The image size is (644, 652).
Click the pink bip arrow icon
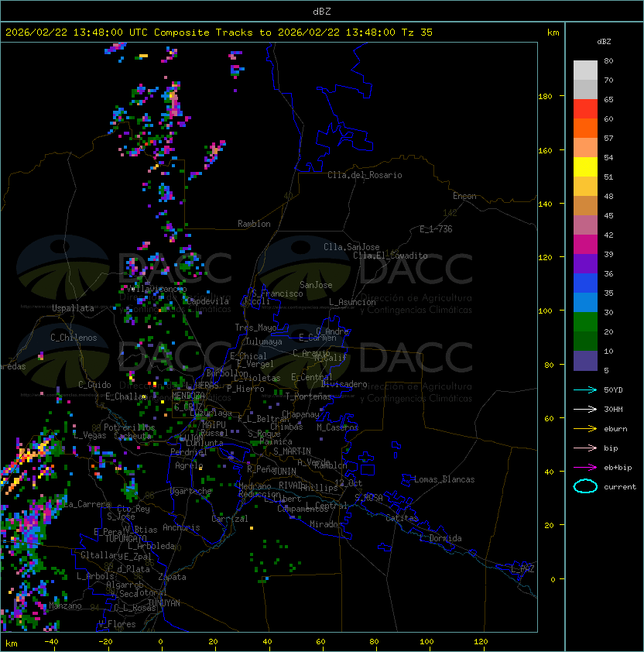click(585, 448)
